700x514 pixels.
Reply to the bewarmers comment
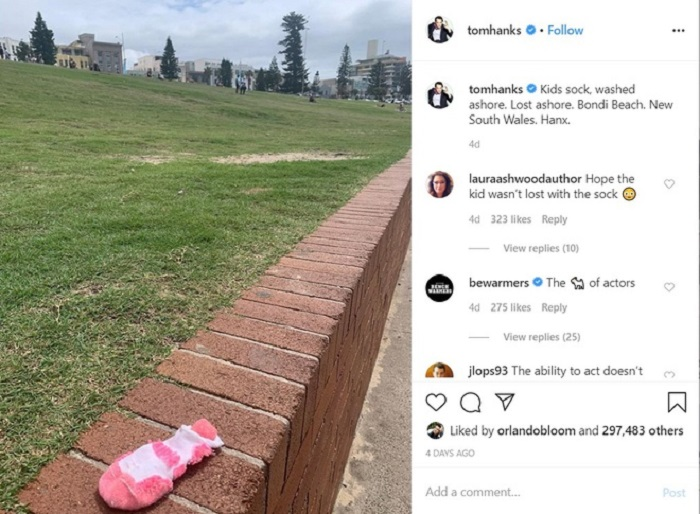[554, 307]
